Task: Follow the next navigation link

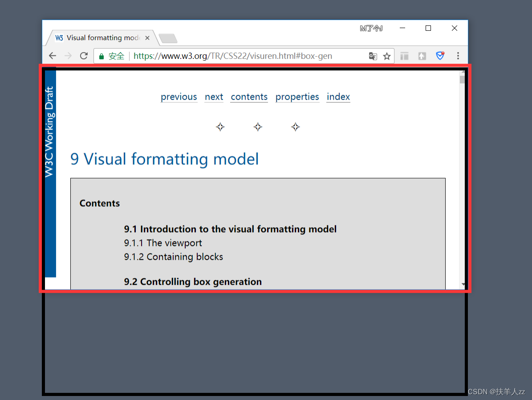Action: [x=214, y=97]
